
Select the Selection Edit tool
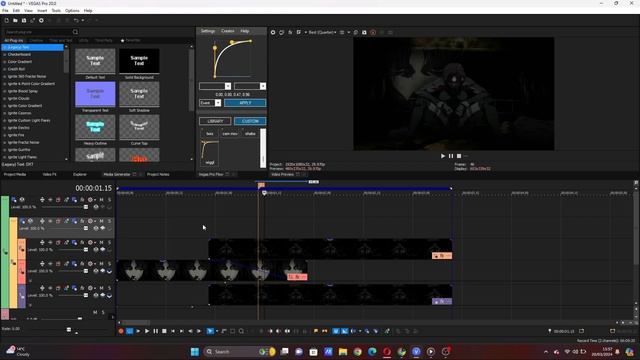[232, 331]
